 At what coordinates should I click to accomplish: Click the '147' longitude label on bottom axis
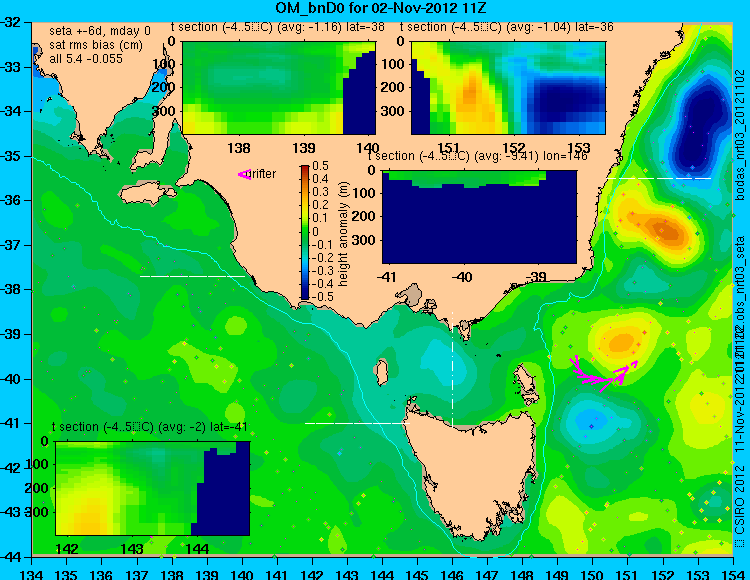[x=487, y=574]
